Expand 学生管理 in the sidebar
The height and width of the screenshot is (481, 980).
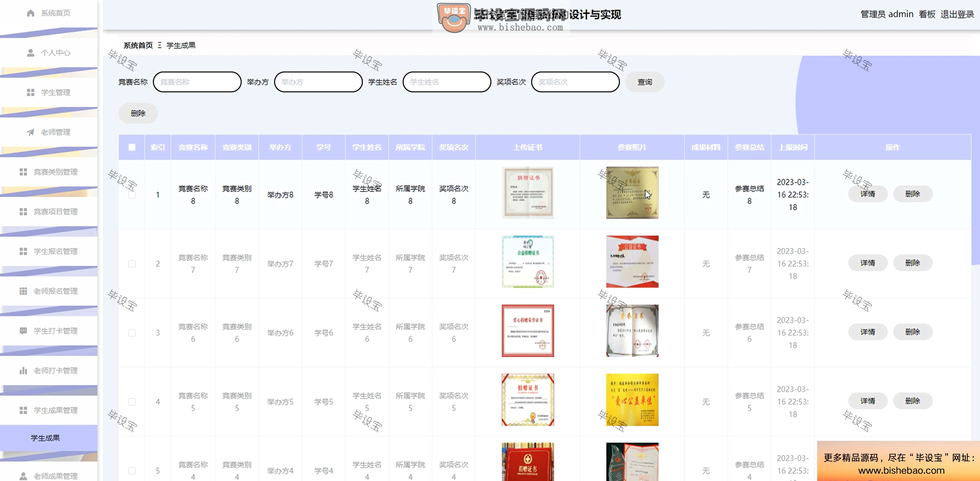coord(49,93)
